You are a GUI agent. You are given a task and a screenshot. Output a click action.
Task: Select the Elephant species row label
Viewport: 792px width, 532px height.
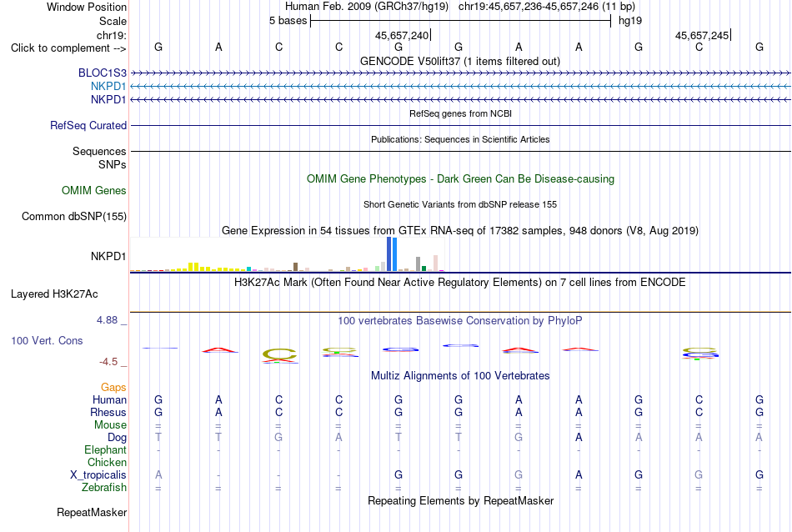(x=105, y=449)
